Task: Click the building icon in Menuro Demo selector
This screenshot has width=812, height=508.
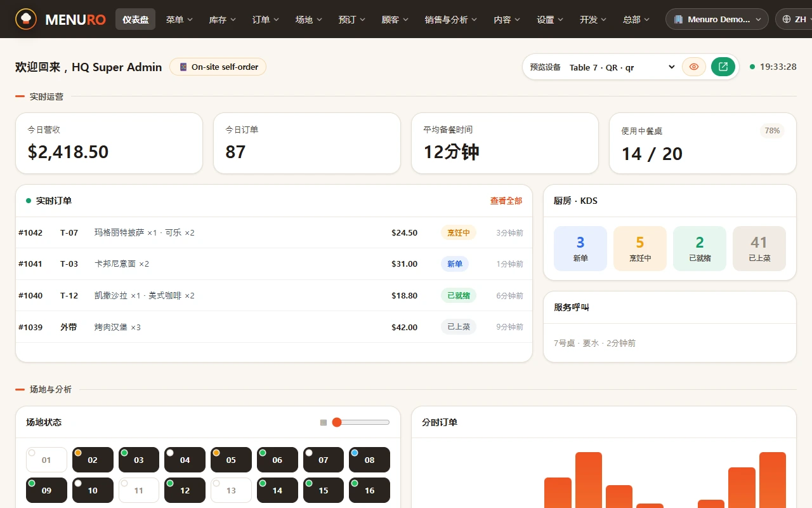Action: [678, 19]
